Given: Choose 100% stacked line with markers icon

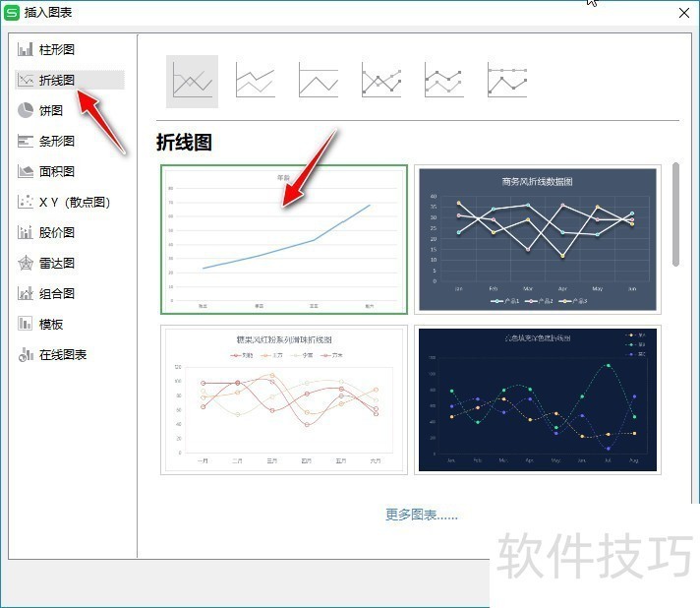Looking at the screenshot, I should 506,82.
